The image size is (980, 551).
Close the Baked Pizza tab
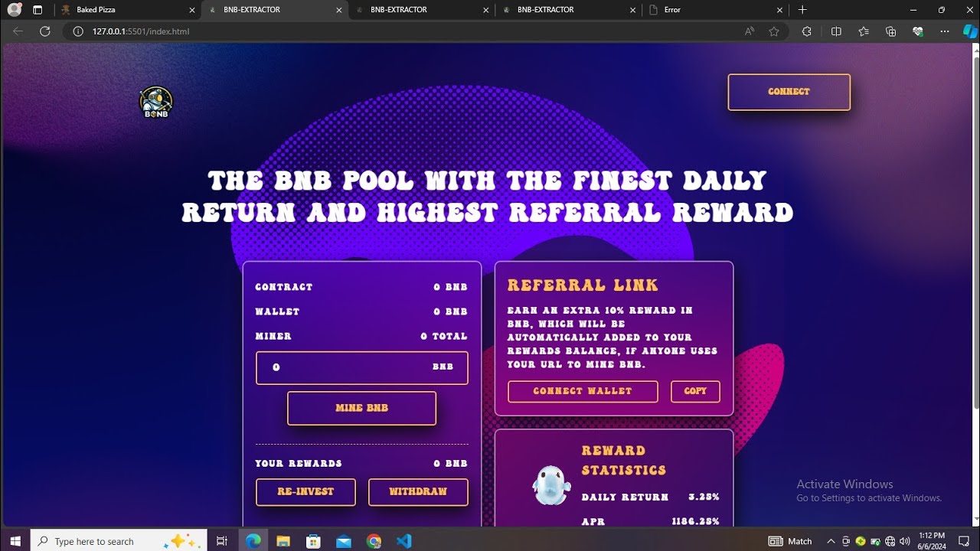click(x=192, y=10)
